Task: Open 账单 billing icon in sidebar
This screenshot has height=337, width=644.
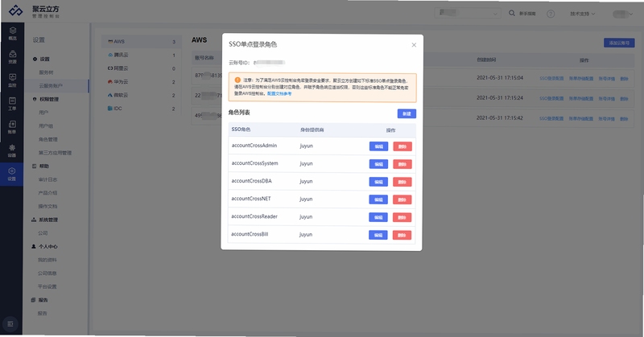Action: [12, 127]
